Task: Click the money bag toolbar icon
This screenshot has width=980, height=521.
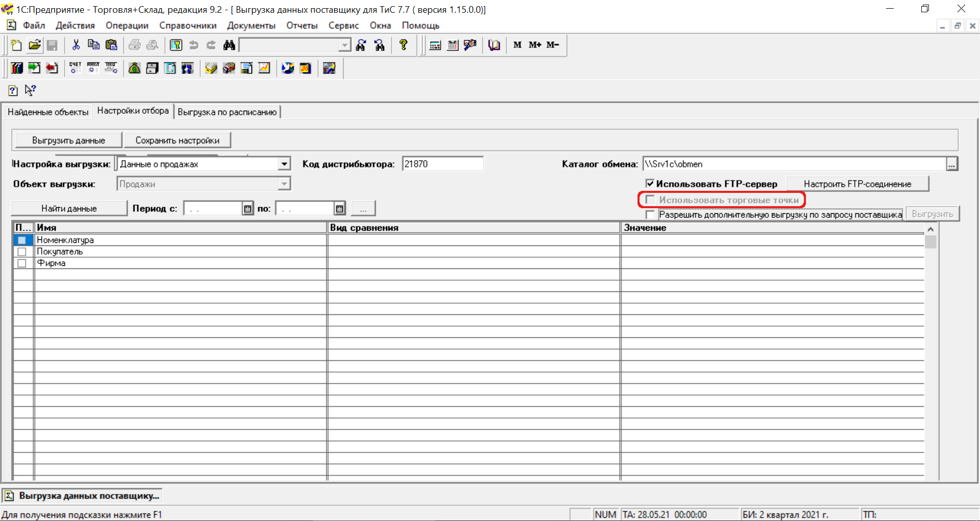Action: [x=134, y=68]
